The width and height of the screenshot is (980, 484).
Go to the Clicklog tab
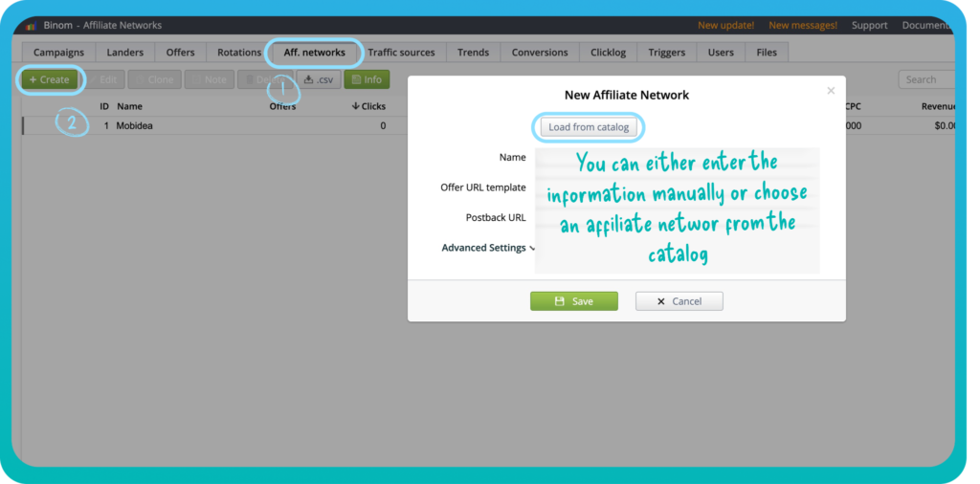(608, 53)
